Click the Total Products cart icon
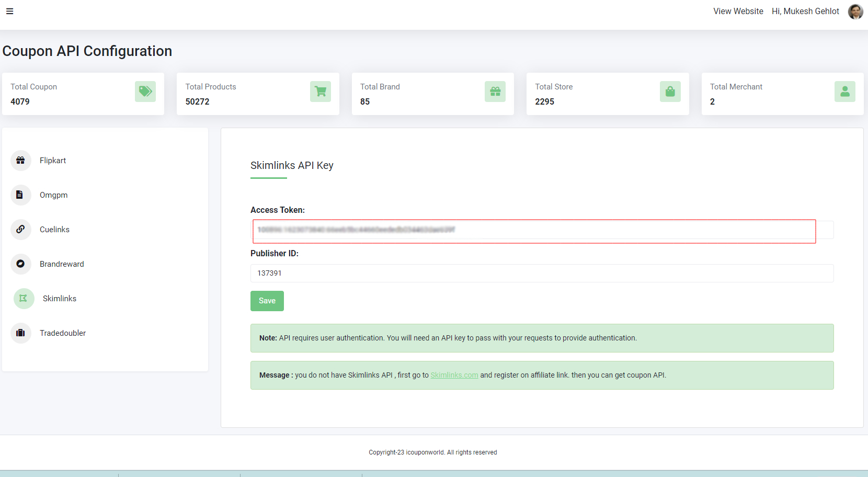 320,92
